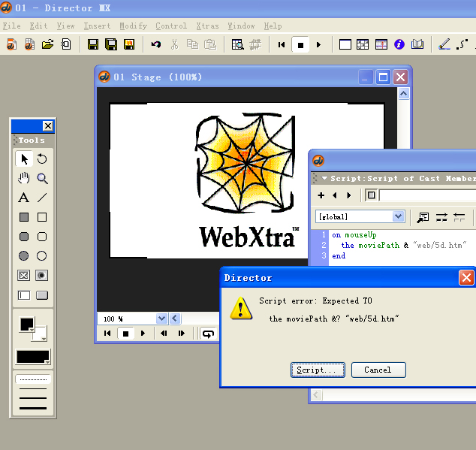
Task: Open the Paint window brush icon
Action: click(444, 44)
